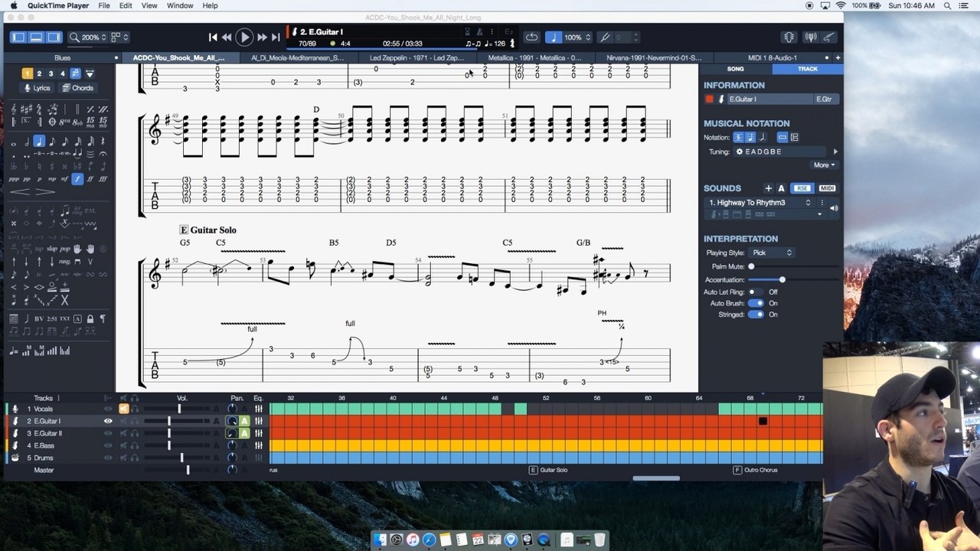Jump to the first bar
Screen dimensions: 980x551
point(213,37)
